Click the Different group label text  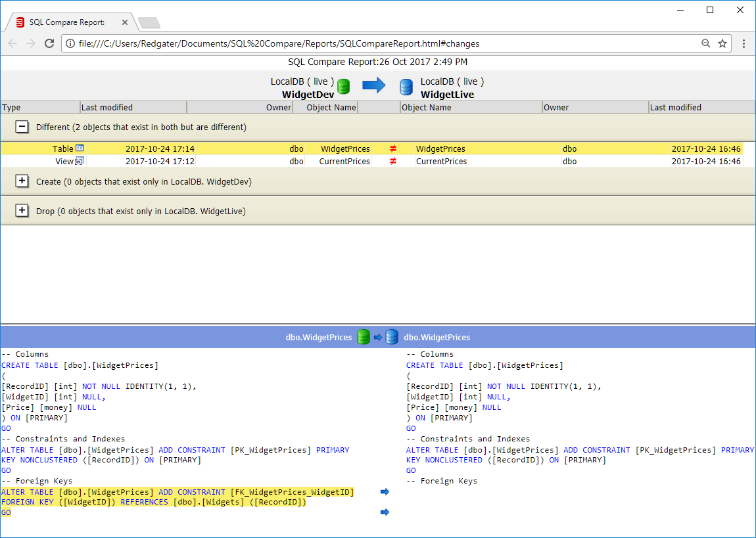[x=141, y=127]
